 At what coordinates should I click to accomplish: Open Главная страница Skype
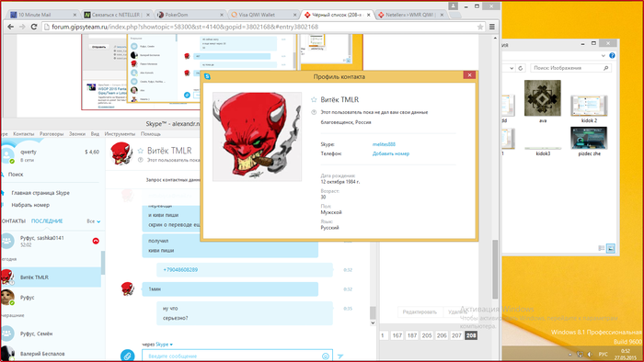coord(40,193)
